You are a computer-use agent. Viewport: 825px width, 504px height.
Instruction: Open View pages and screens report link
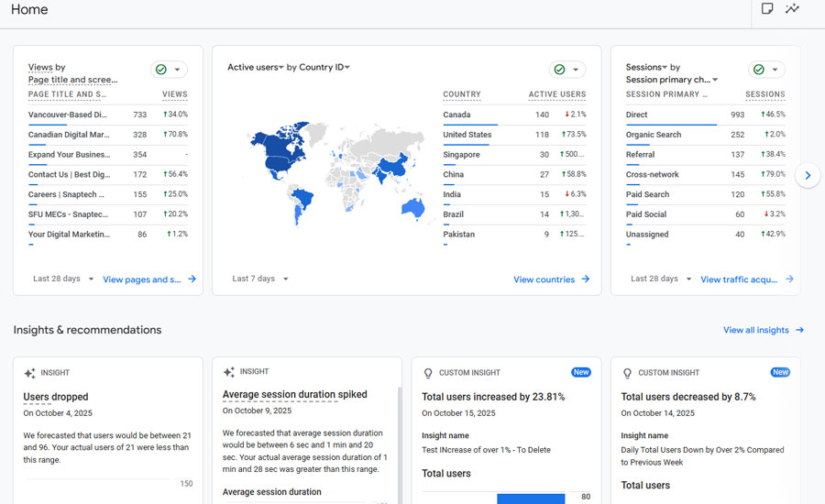141,279
